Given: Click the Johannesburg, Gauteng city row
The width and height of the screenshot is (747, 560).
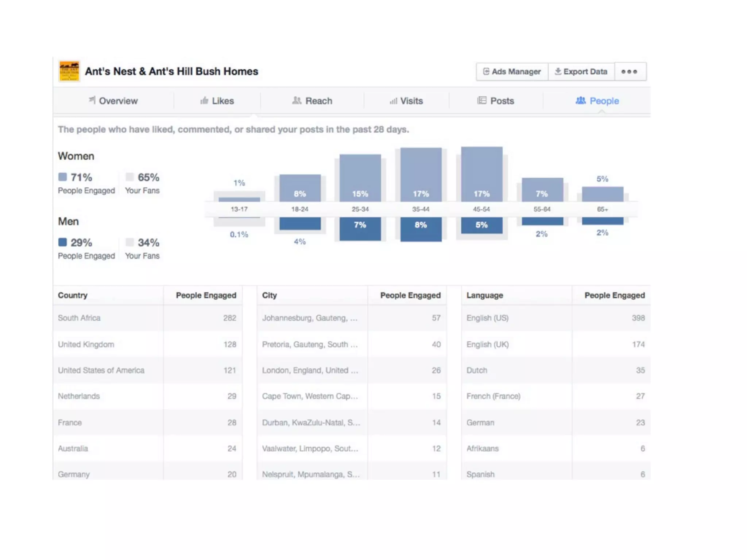Looking at the screenshot, I should click(310, 318).
